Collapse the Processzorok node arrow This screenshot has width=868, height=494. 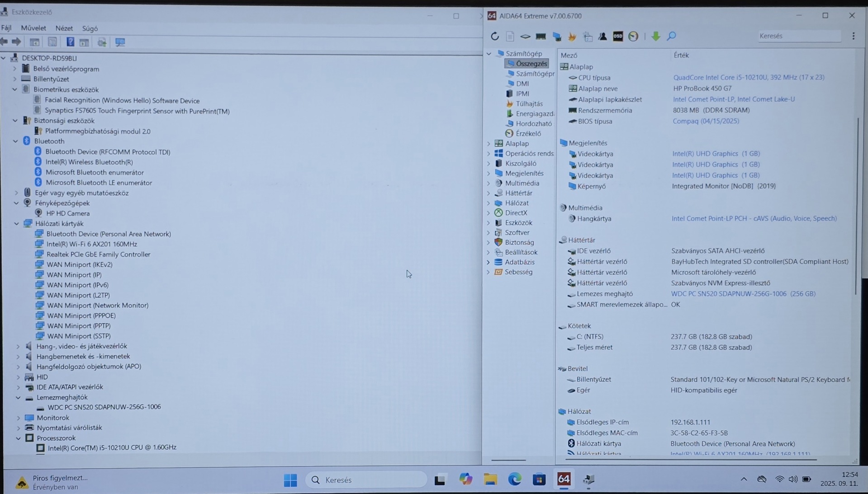18,438
